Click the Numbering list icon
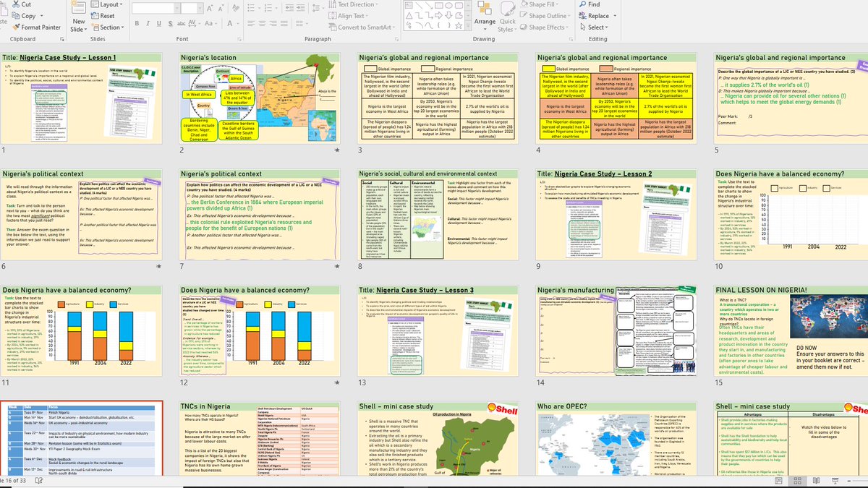This screenshot has height=488, width=868. tap(268, 8)
